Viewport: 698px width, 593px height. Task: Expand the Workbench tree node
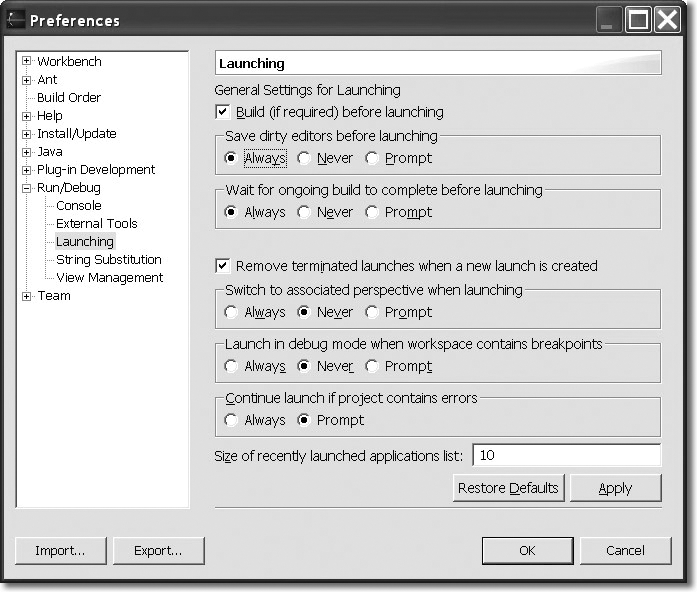pyautogui.click(x=27, y=62)
